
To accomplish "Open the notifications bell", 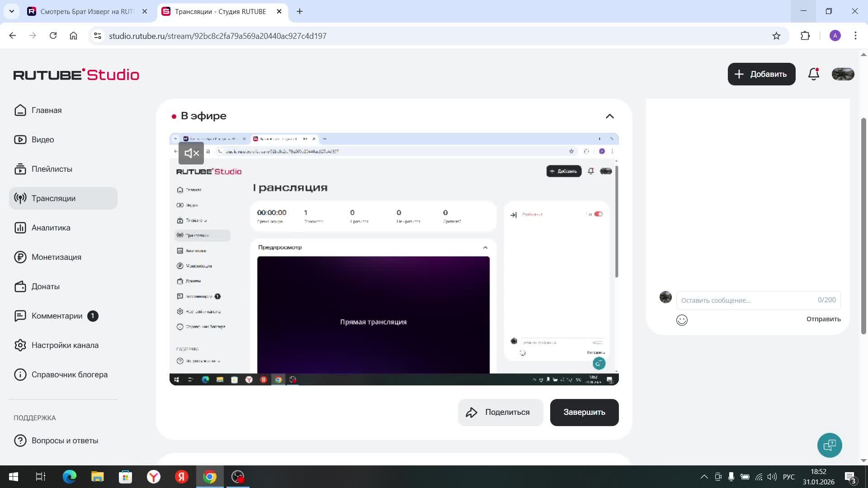I will click(813, 74).
